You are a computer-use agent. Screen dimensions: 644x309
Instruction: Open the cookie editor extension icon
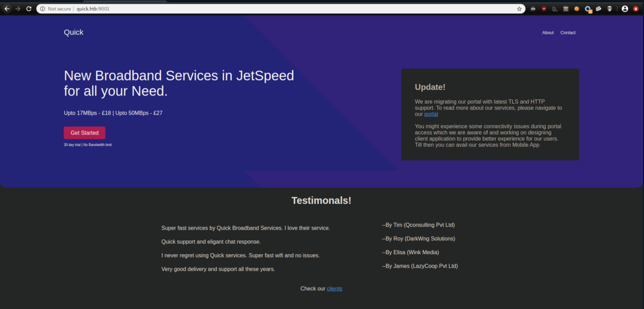coord(576,9)
